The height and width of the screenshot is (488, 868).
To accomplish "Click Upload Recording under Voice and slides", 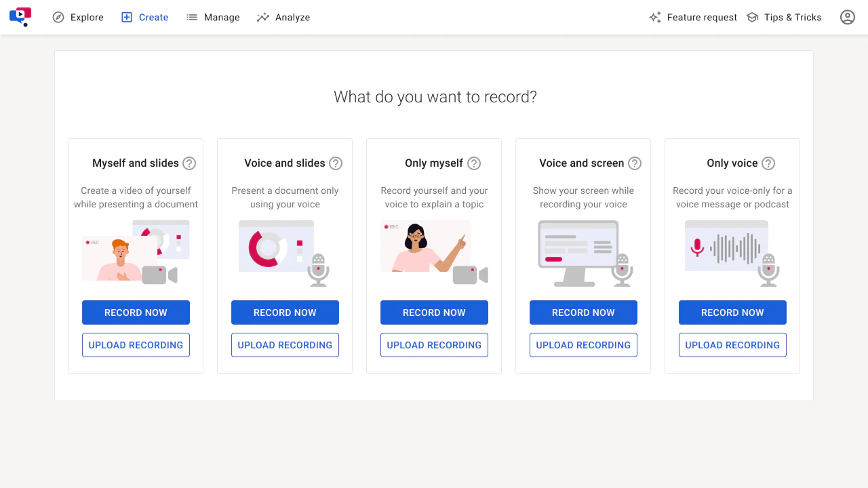I will click(x=285, y=345).
